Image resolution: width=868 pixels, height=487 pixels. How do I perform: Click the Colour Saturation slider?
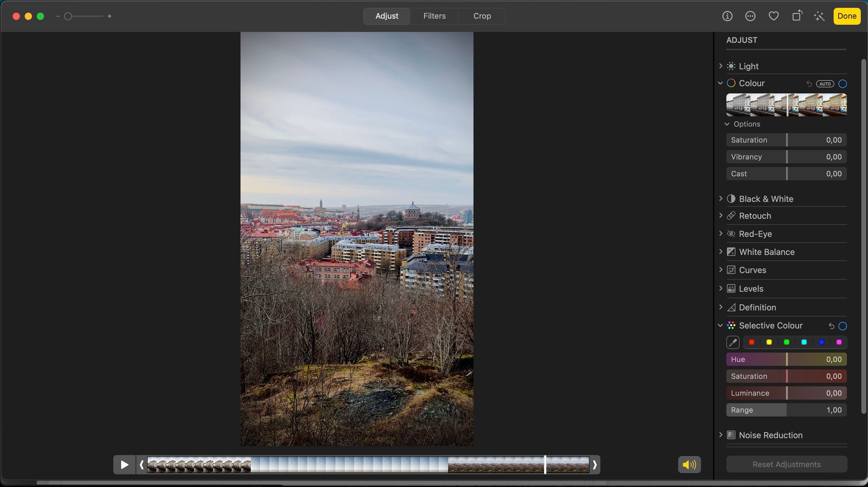[x=786, y=140]
